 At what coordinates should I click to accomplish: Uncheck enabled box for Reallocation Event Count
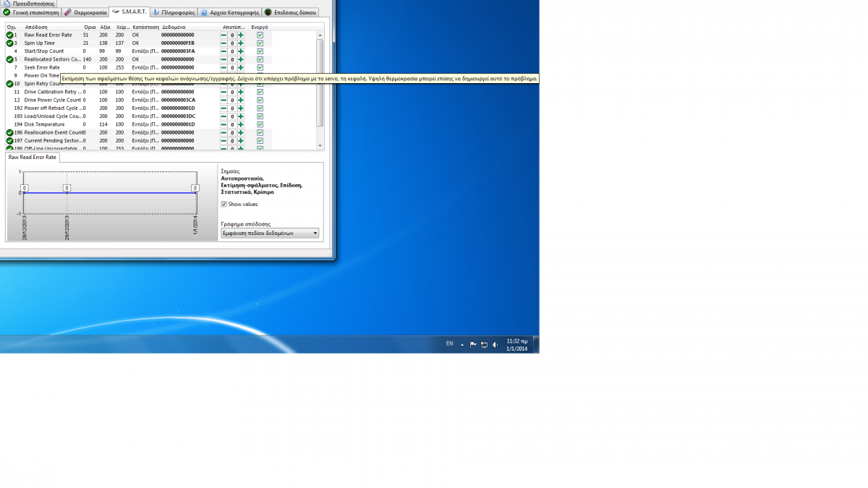[x=260, y=132]
